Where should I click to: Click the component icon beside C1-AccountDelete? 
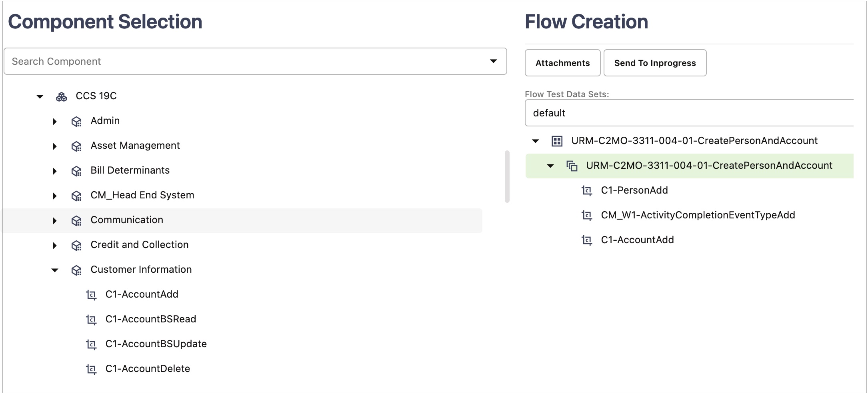click(91, 369)
